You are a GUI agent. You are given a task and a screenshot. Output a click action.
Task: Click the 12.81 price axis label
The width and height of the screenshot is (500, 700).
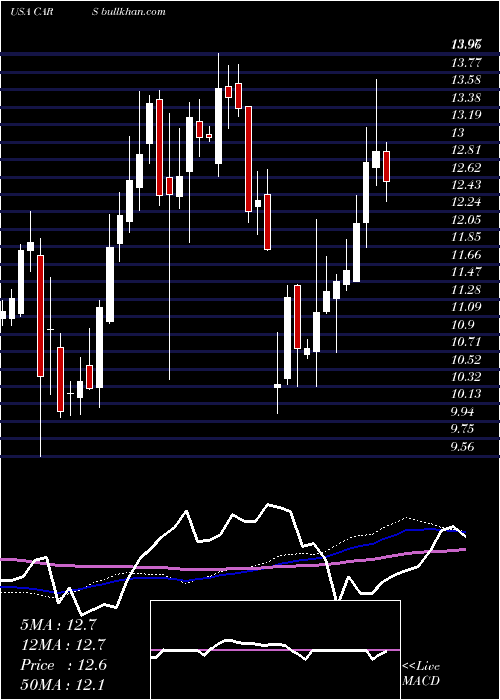pos(466,150)
